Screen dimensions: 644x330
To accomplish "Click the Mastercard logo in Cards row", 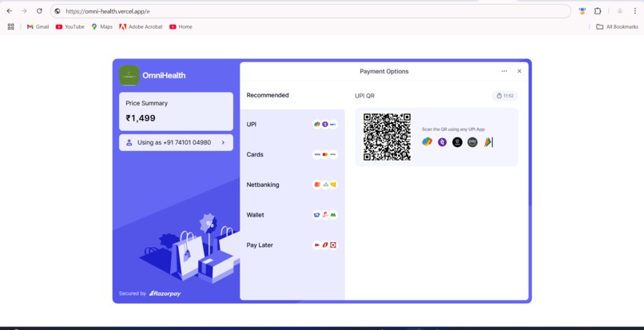I will pos(325,154).
